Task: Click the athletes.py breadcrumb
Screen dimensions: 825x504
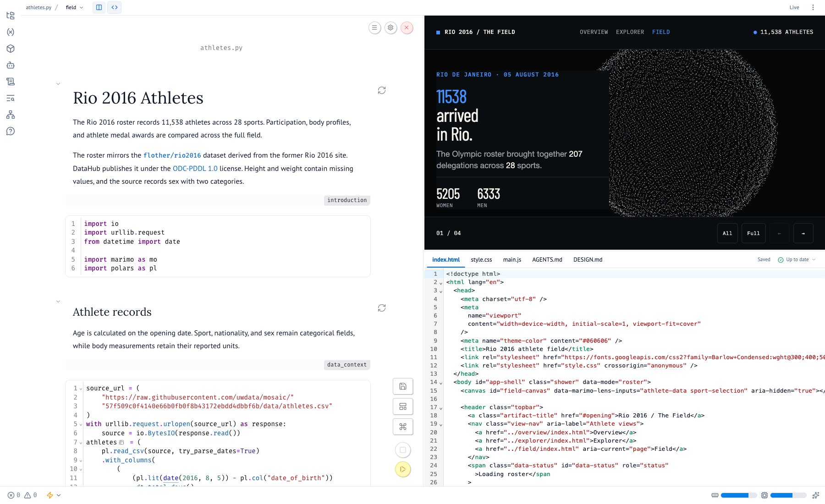Action: 38,7
